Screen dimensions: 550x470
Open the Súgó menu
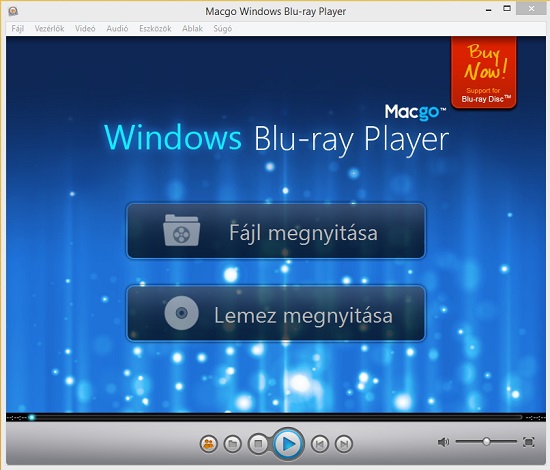click(x=222, y=28)
